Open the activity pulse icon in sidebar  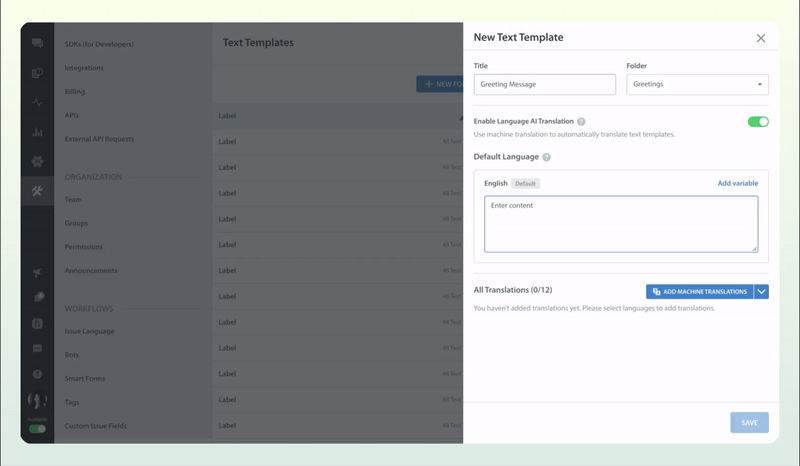[x=37, y=102]
